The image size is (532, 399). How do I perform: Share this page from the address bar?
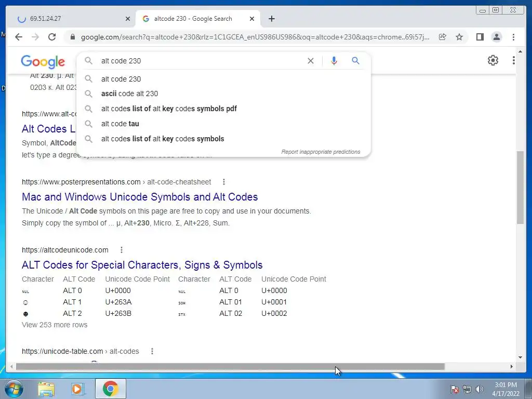tap(443, 37)
